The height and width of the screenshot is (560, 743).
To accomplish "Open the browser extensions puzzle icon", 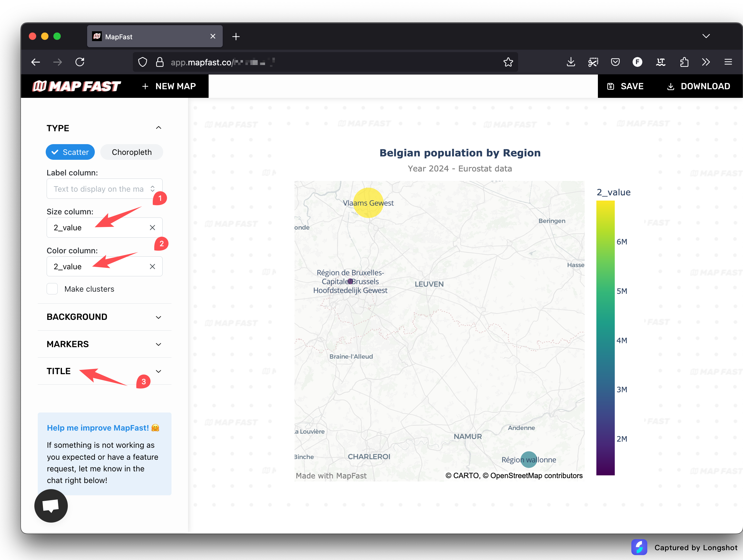I will [x=684, y=62].
